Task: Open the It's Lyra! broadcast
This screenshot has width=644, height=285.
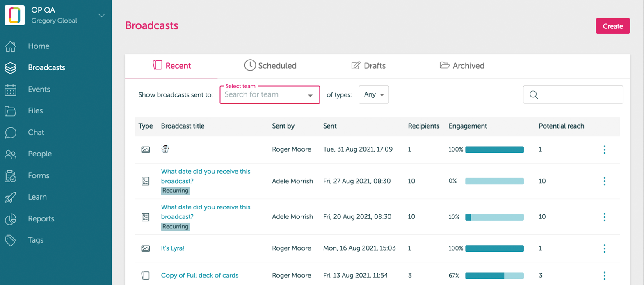Action: tap(173, 248)
